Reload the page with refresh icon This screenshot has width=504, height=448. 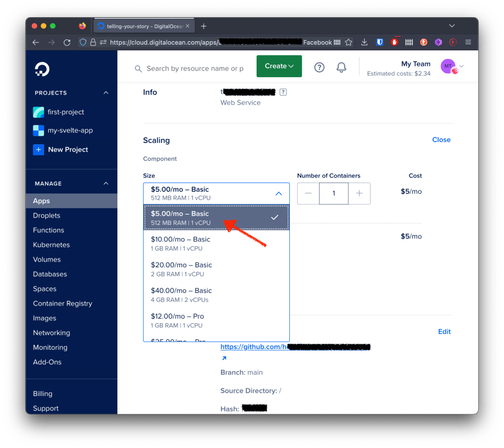tap(67, 42)
